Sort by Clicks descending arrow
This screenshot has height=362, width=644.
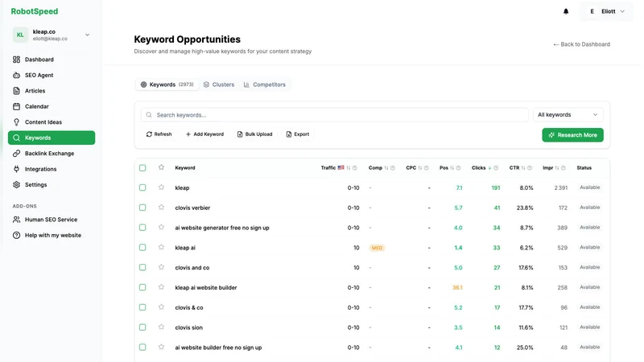[489, 168]
